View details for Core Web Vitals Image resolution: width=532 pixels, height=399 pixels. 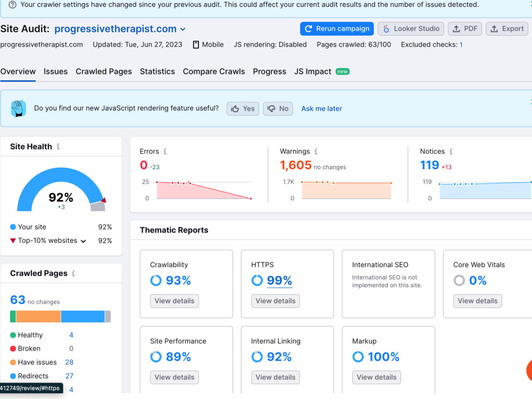click(x=478, y=301)
